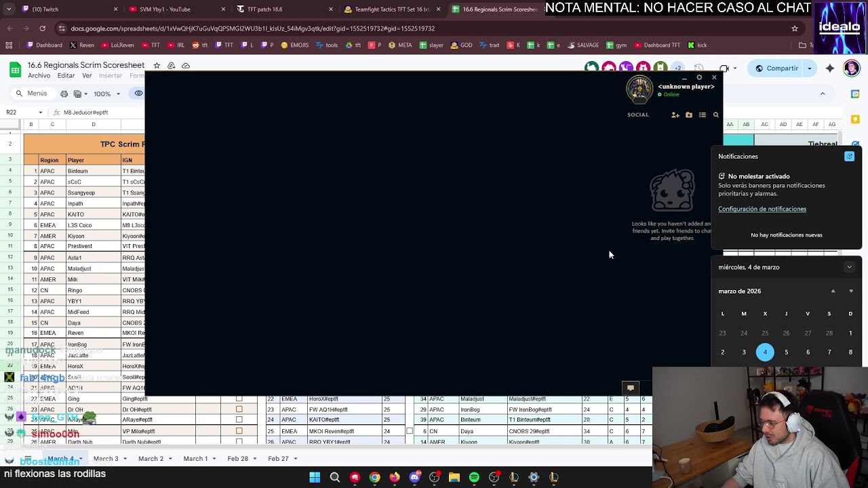Image resolution: width=868 pixels, height=488 pixels.
Task: Select today, day 4, in the calendar
Action: tap(765, 352)
